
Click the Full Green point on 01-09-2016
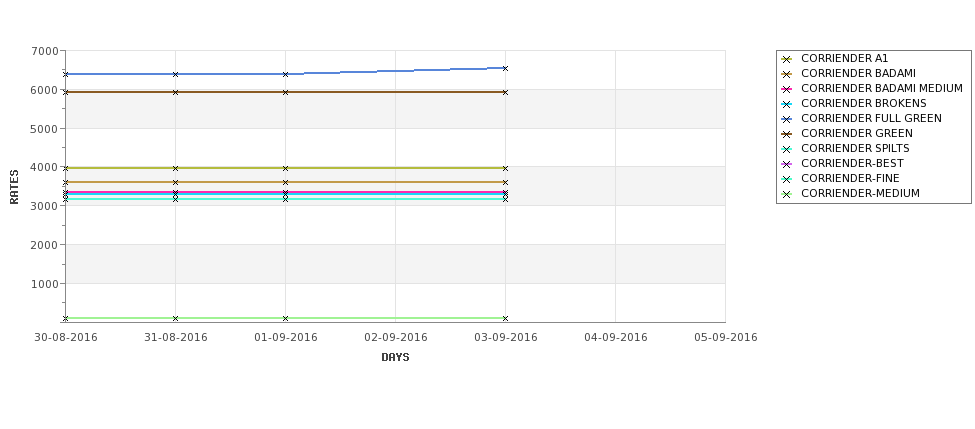(x=285, y=74)
